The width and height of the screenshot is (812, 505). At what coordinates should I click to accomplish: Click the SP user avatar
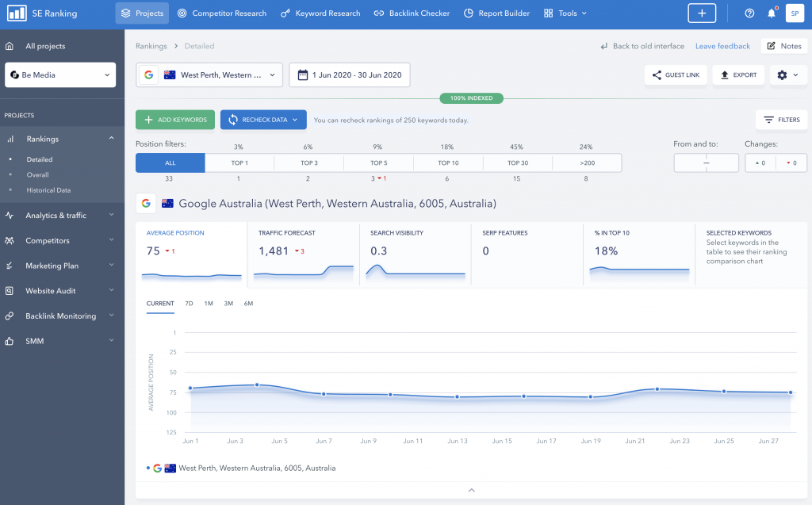pyautogui.click(x=794, y=13)
